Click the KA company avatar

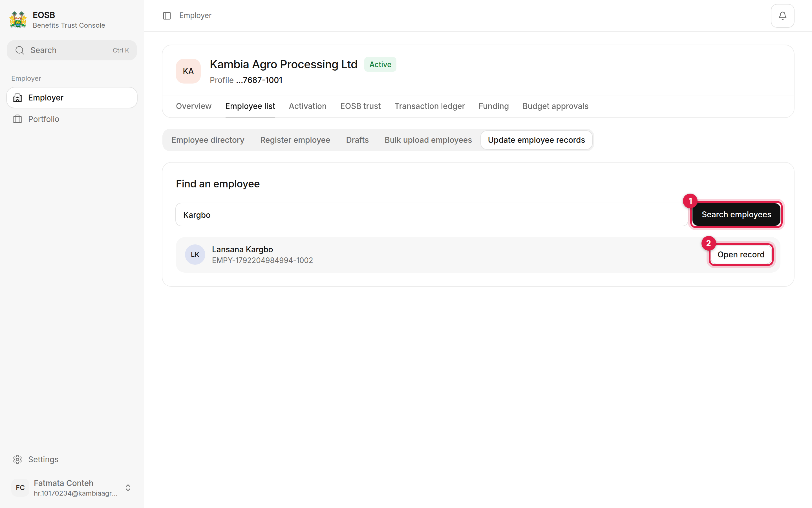click(x=188, y=71)
